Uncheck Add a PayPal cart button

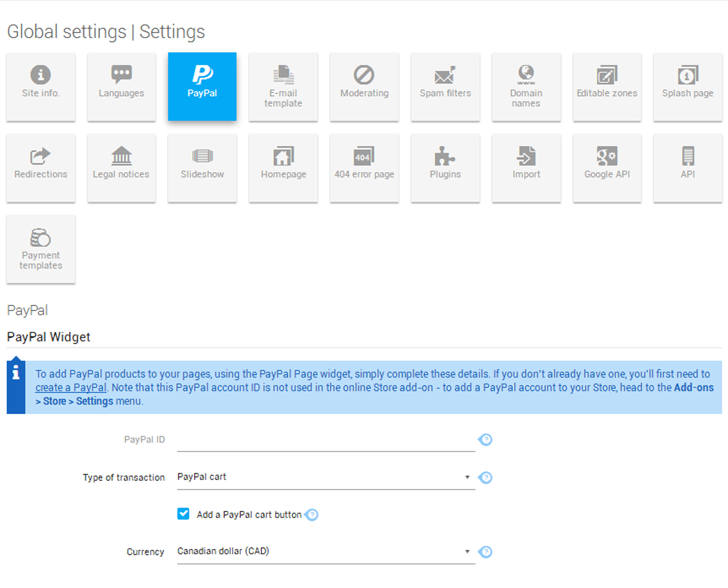(x=183, y=514)
